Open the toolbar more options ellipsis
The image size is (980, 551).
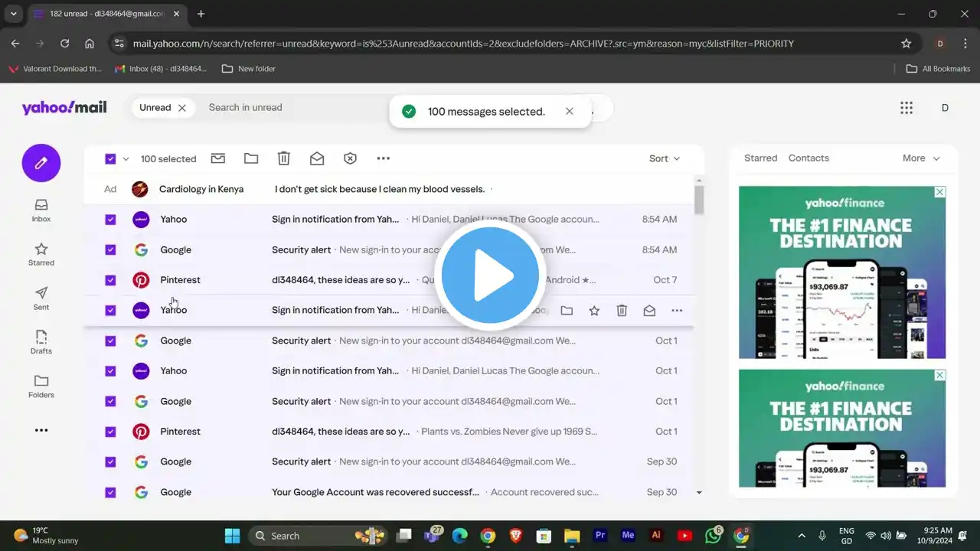[384, 158]
